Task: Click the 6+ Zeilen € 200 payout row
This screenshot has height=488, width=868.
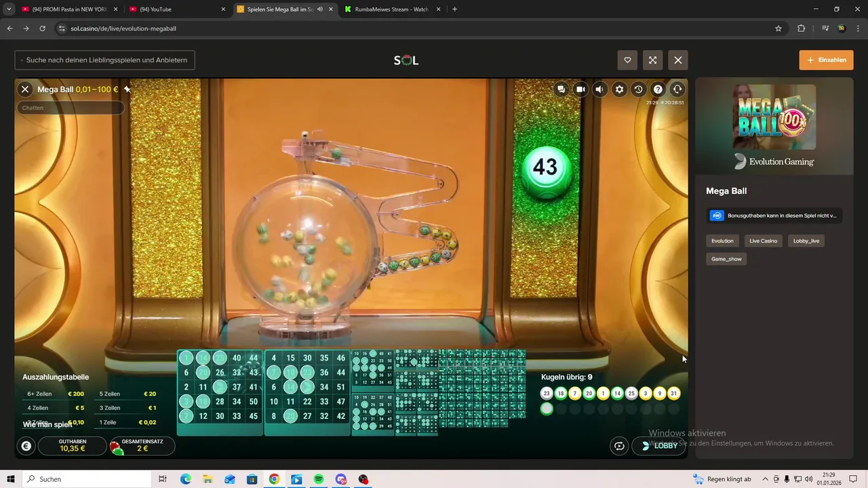Action: (x=56, y=394)
